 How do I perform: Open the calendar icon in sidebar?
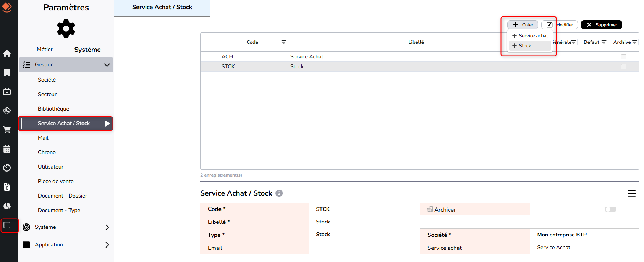click(x=7, y=149)
